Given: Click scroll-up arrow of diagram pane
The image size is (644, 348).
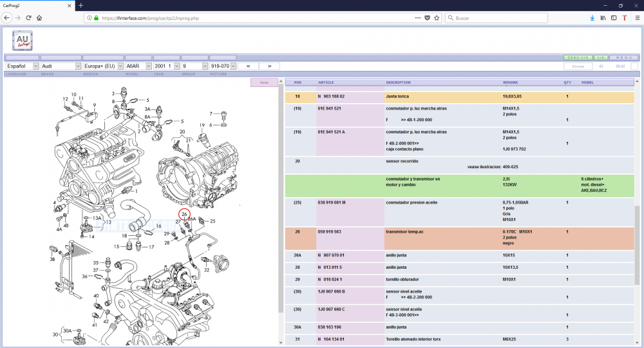Looking at the screenshot, I should tap(281, 81).
